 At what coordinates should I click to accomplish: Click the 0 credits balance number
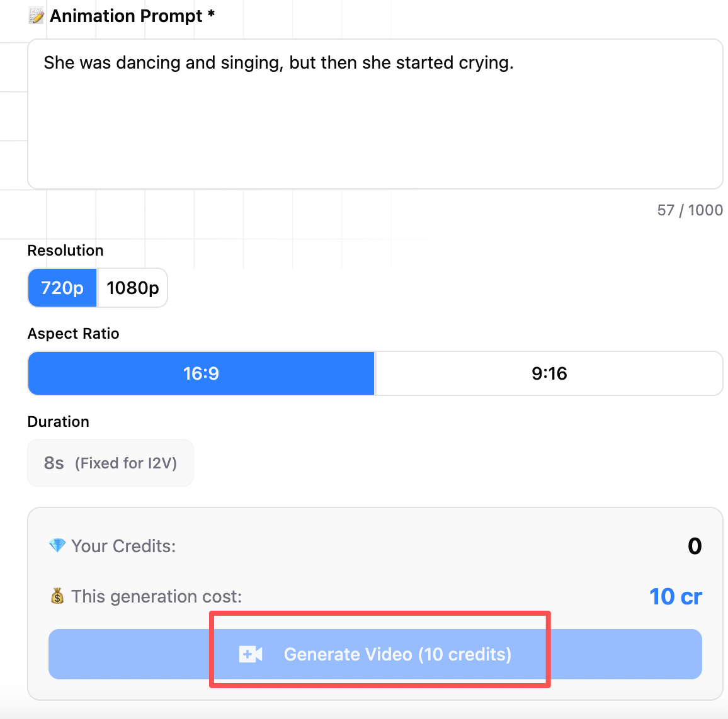click(694, 545)
